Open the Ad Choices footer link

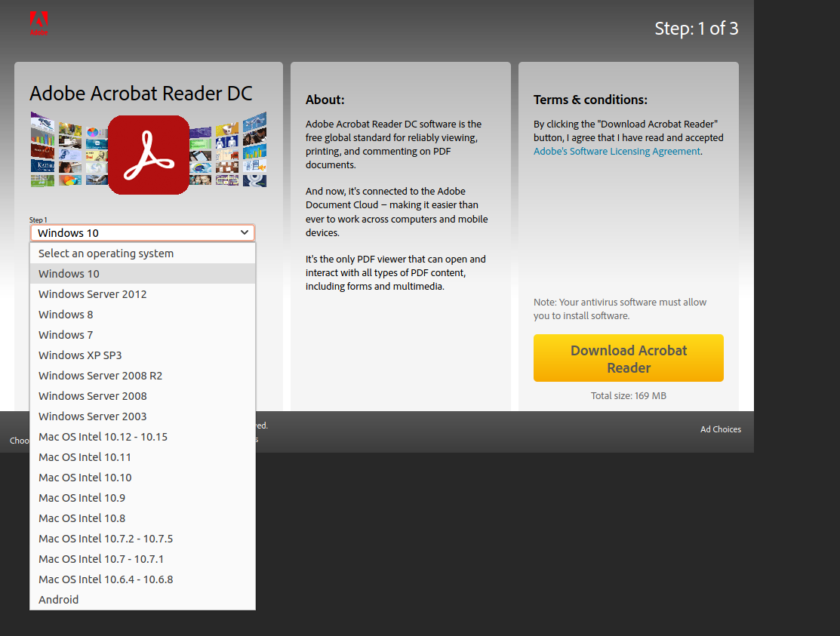coord(721,429)
